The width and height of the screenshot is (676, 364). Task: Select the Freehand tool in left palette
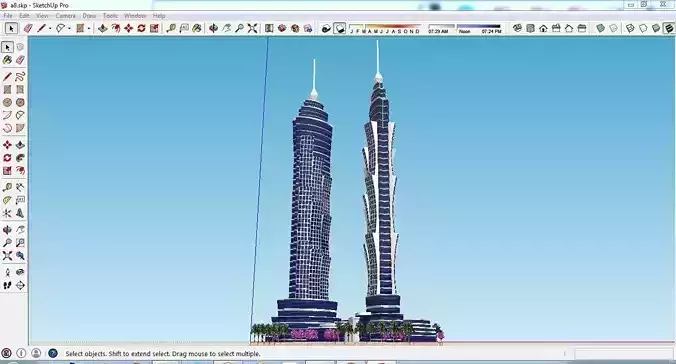(x=20, y=77)
